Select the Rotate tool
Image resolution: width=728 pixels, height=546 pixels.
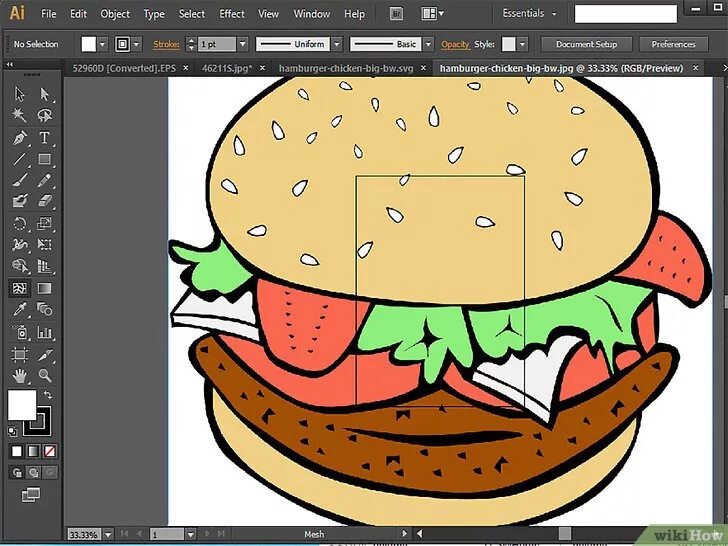pyautogui.click(x=20, y=224)
